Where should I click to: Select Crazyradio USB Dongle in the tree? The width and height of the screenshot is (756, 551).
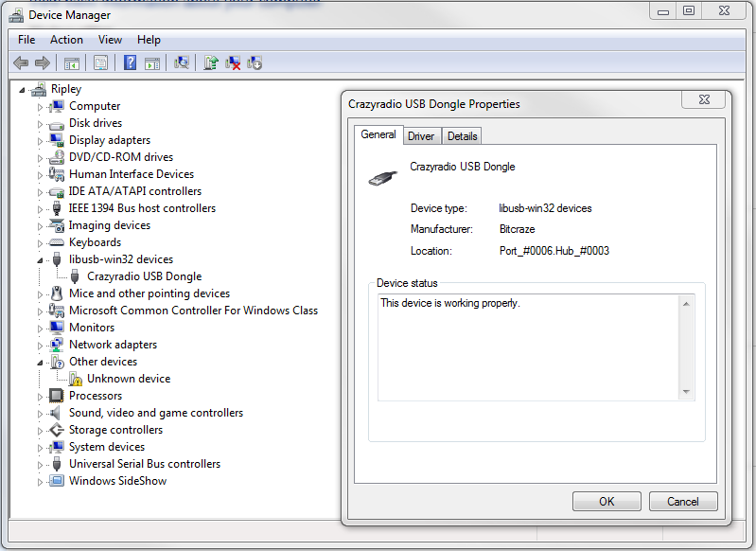click(x=144, y=276)
